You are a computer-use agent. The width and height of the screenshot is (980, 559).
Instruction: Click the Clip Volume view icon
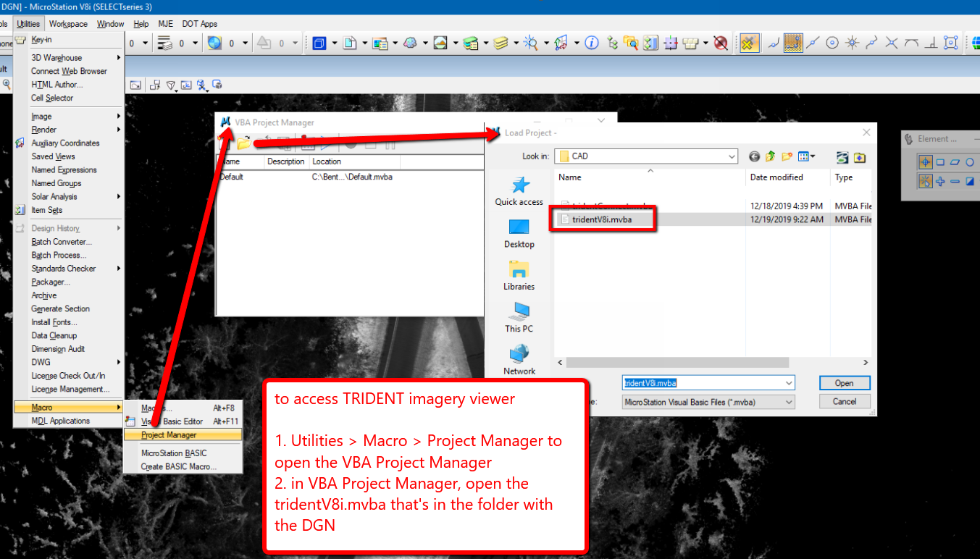[x=201, y=85]
